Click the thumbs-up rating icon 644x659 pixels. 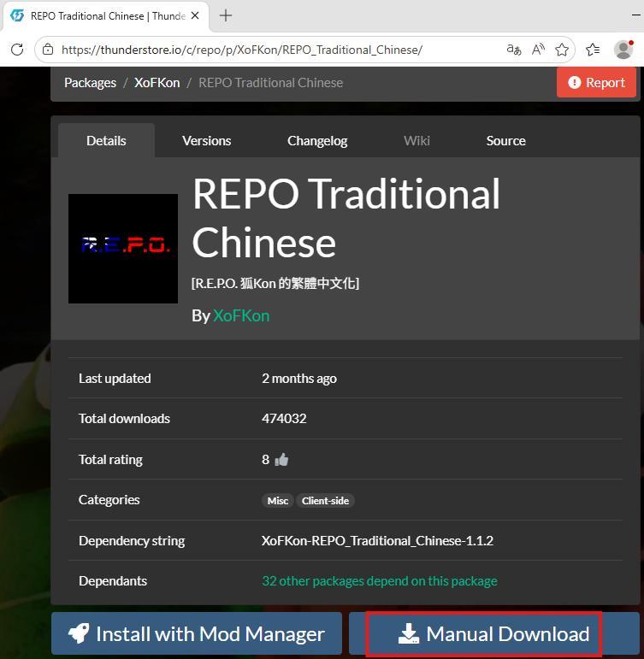coord(281,459)
